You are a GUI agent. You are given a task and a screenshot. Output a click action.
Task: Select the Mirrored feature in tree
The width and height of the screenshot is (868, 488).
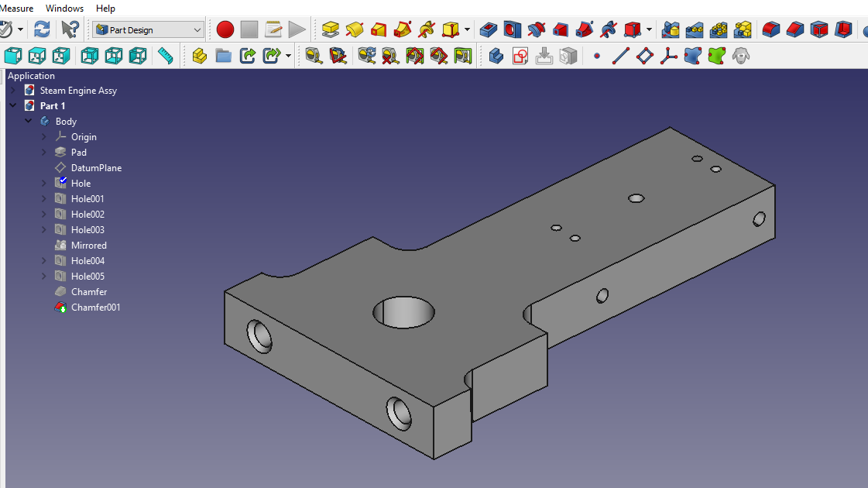(88, 246)
